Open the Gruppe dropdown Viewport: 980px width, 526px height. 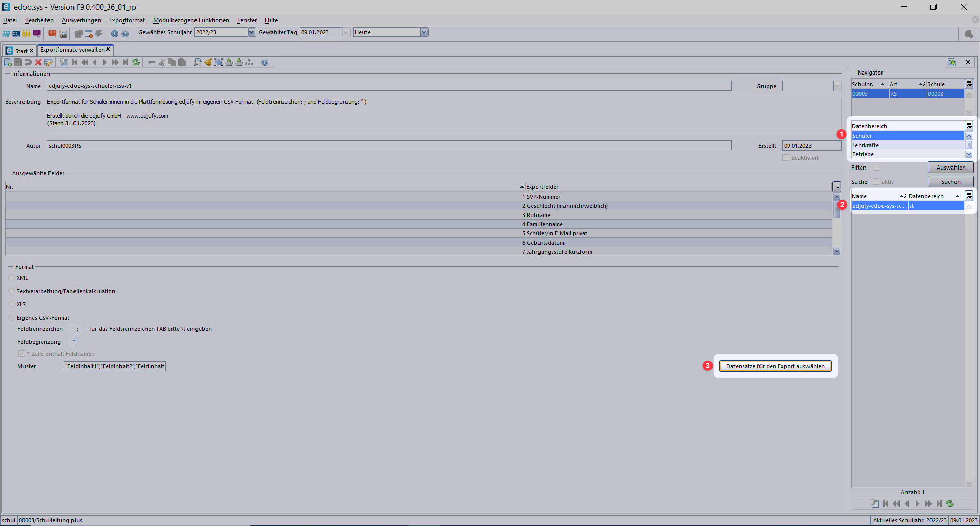tap(837, 86)
